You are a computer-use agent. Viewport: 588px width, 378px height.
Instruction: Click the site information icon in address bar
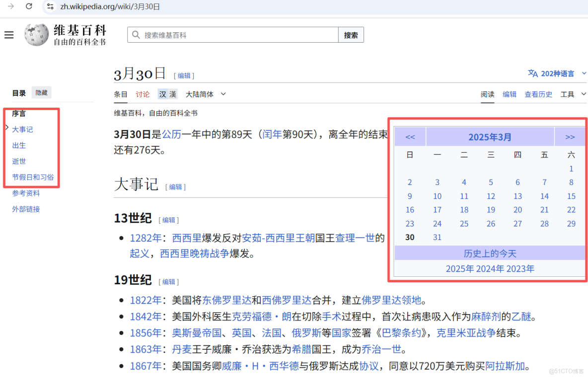50,7
